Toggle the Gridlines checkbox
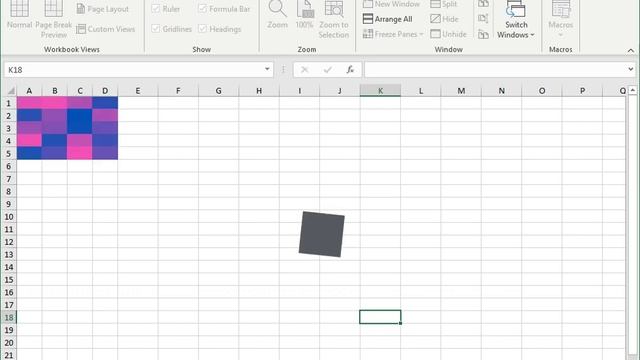 pos(156,29)
